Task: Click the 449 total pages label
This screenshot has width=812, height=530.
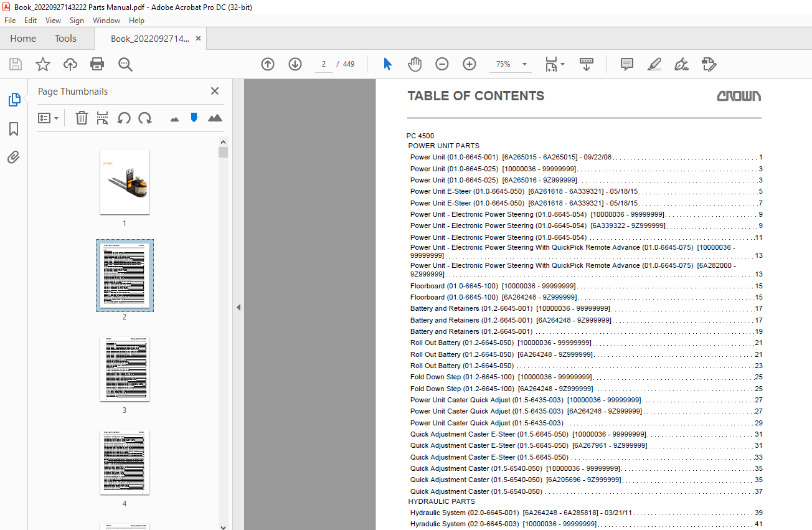Action: pyautogui.click(x=349, y=64)
